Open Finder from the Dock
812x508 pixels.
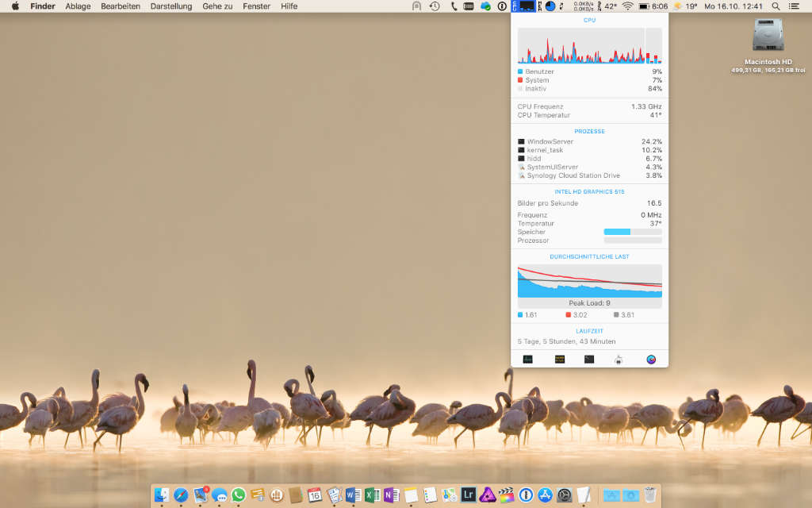162,495
